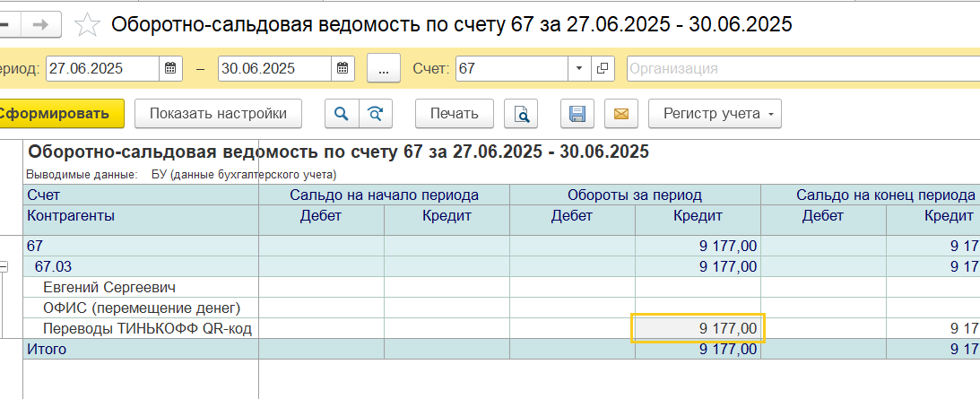The height and width of the screenshot is (399, 980).
Task: Click Выводимые данные БУ description line
Action: point(181,175)
